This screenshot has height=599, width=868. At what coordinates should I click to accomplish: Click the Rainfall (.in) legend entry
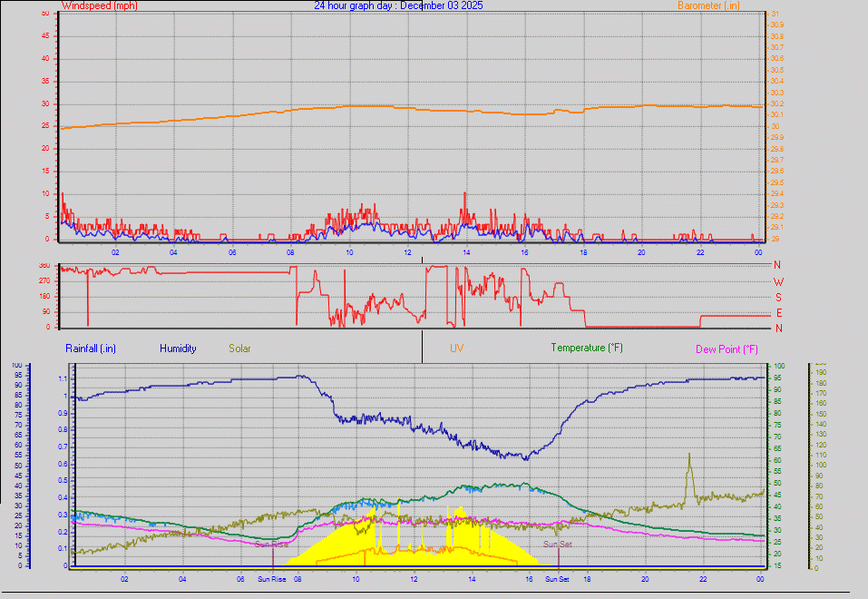90,348
